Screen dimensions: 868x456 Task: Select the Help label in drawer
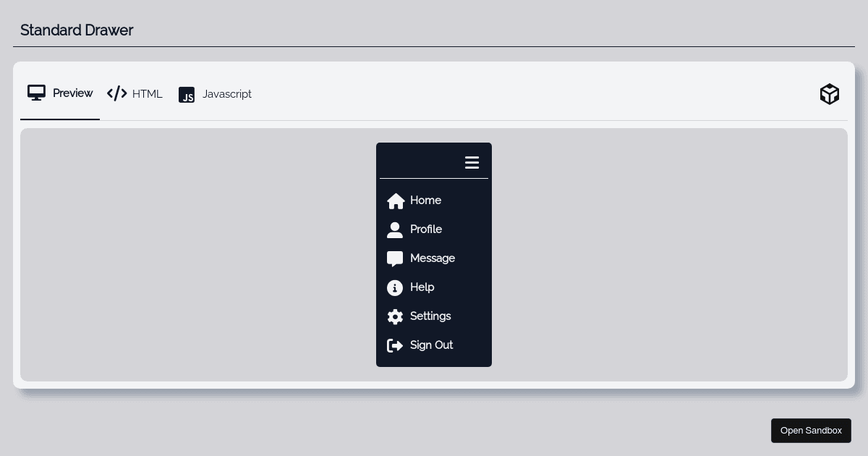[x=422, y=287]
